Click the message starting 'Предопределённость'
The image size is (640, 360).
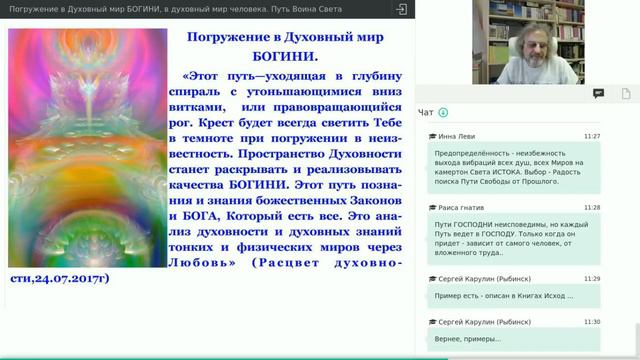[514, 167]
